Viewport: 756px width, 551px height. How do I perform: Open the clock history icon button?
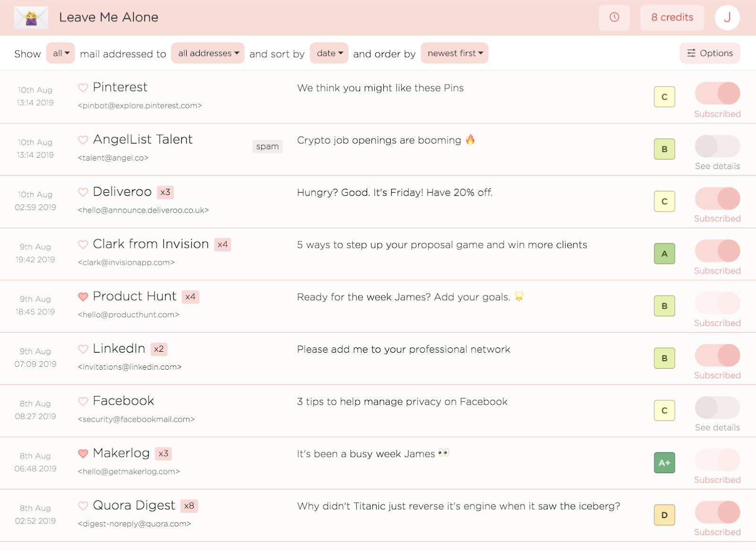click(x=614, y=17)
